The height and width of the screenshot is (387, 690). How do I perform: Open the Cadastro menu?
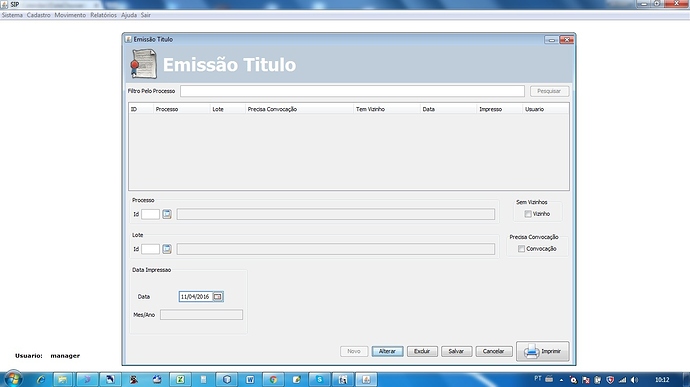[x=38, y=15]
